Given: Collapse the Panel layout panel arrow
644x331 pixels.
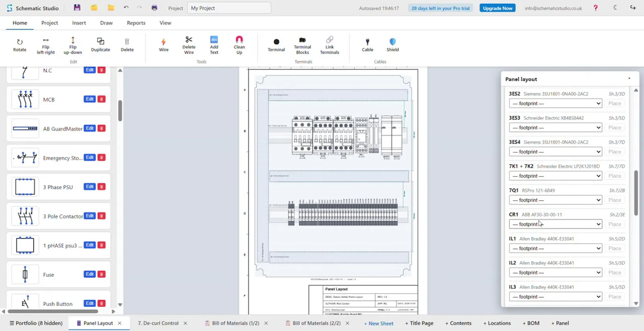Looking at the screenshot, I should (630, 79).
